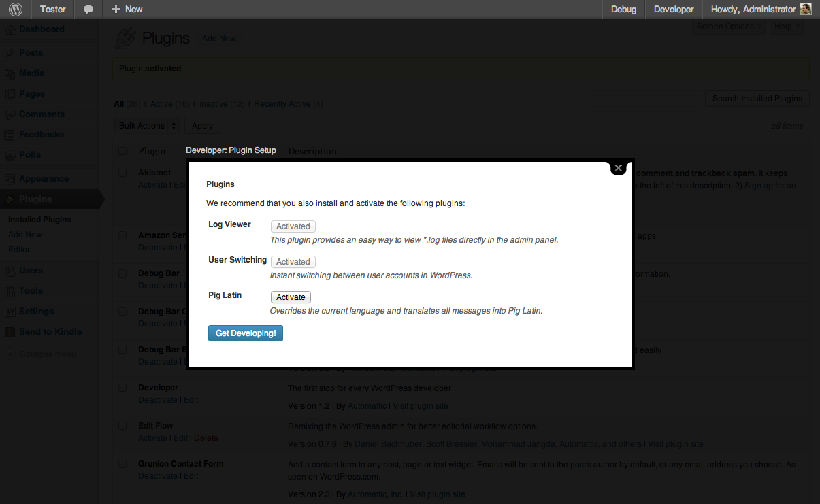Click the Dashboard home icon in sidebar
Viewport: 820px width, 504px height.
coord(10,30)
